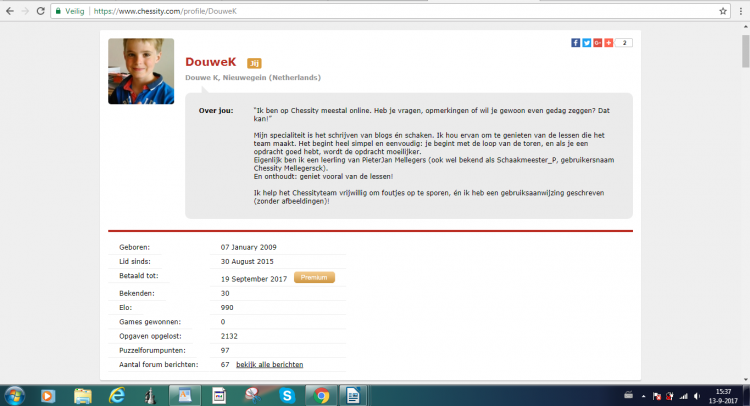Image resolution: width=750 pixels, height=406 pixels.
Task: Click the DouweK profile photo
Action: tap(141, 71)
